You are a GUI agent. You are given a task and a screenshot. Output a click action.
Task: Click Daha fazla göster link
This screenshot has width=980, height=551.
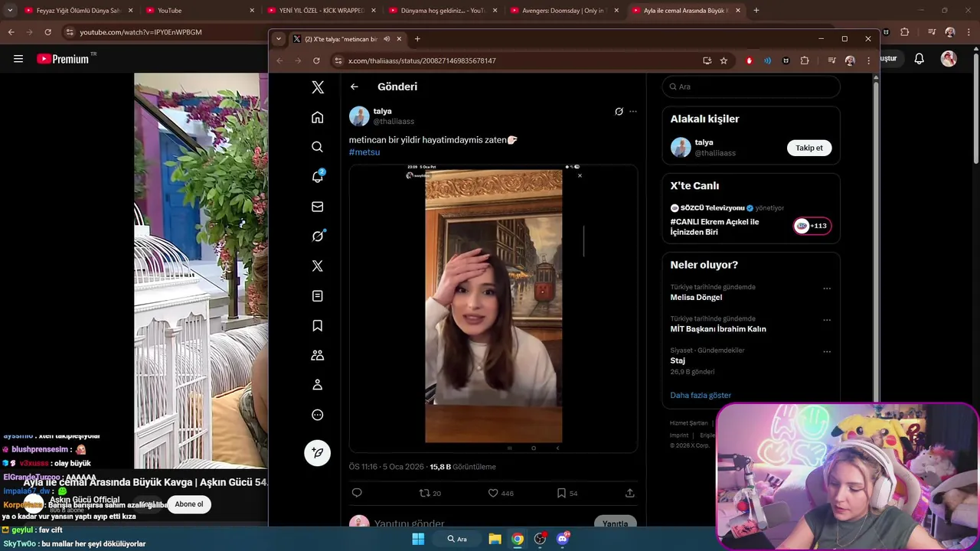click(x=701, y=395)
